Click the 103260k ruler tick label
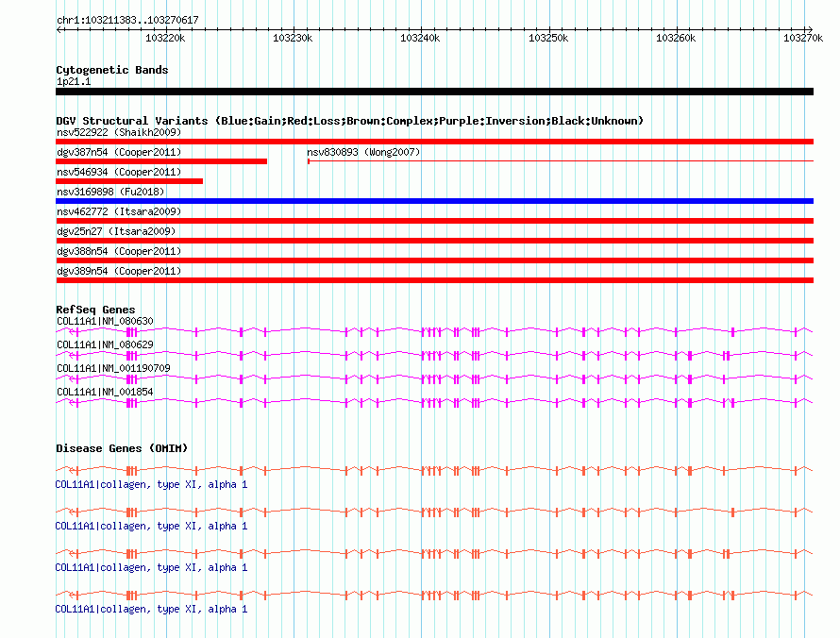 [676, 38]
